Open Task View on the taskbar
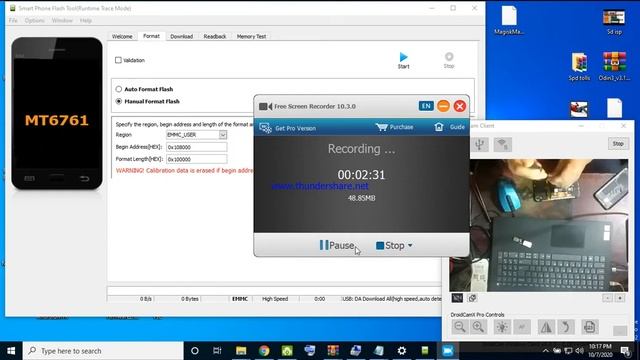The image size is (640, 360). click(217, 351)
